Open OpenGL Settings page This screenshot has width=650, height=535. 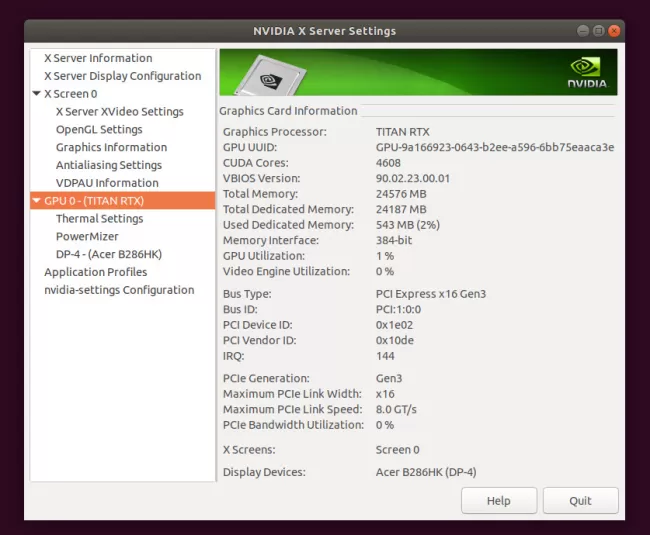[99, 129]
